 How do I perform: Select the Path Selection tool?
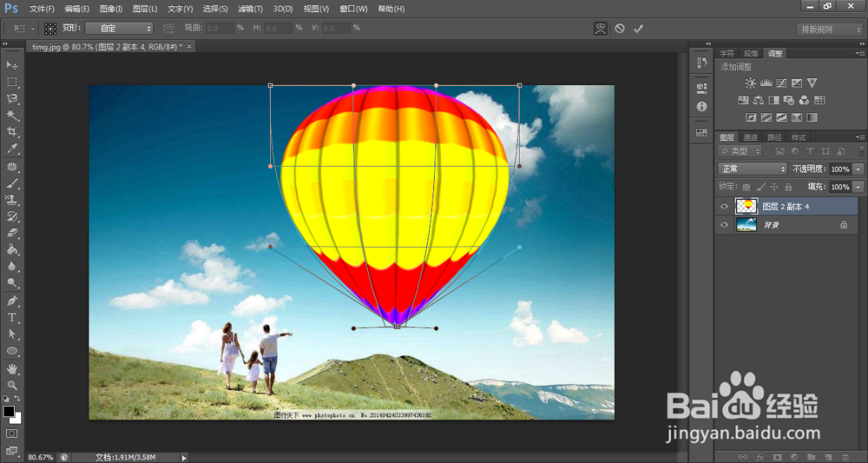point(12,334)
